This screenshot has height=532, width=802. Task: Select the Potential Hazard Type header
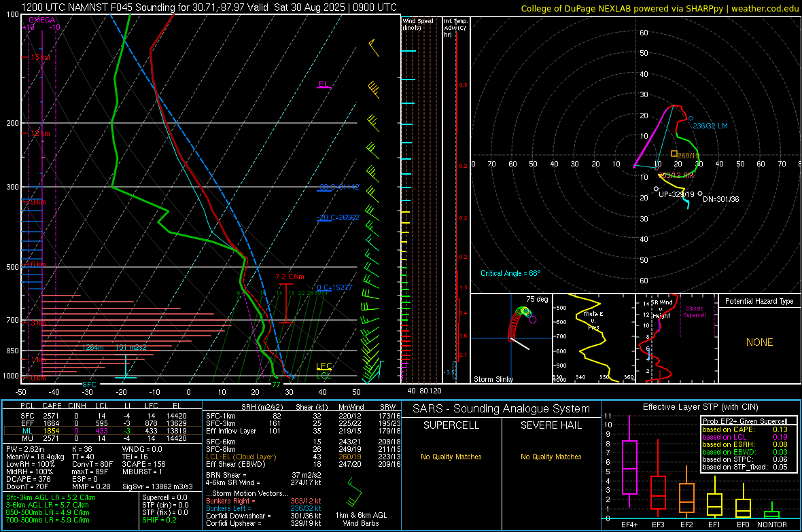pos(759,301)
